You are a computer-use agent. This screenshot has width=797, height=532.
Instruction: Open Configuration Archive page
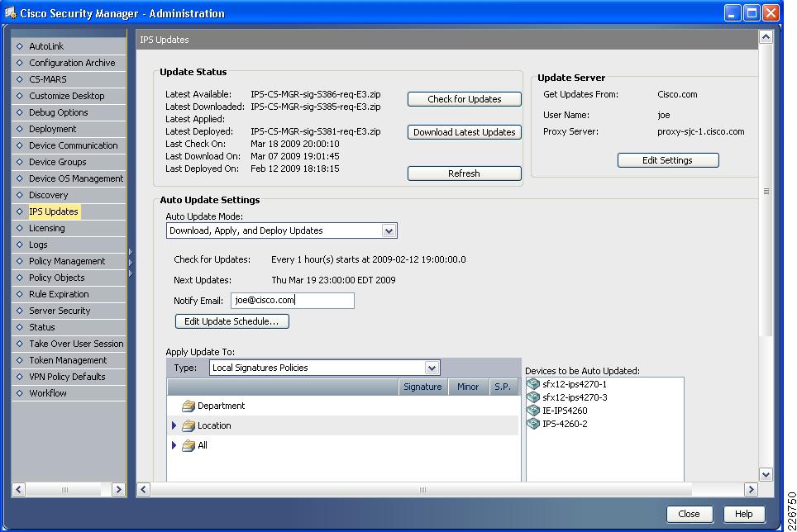tap(72, 63)
